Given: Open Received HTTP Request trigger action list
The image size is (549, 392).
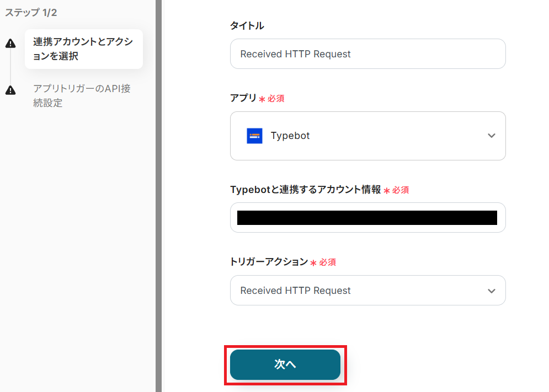Looking at the screenshot, I should [359, 291].
